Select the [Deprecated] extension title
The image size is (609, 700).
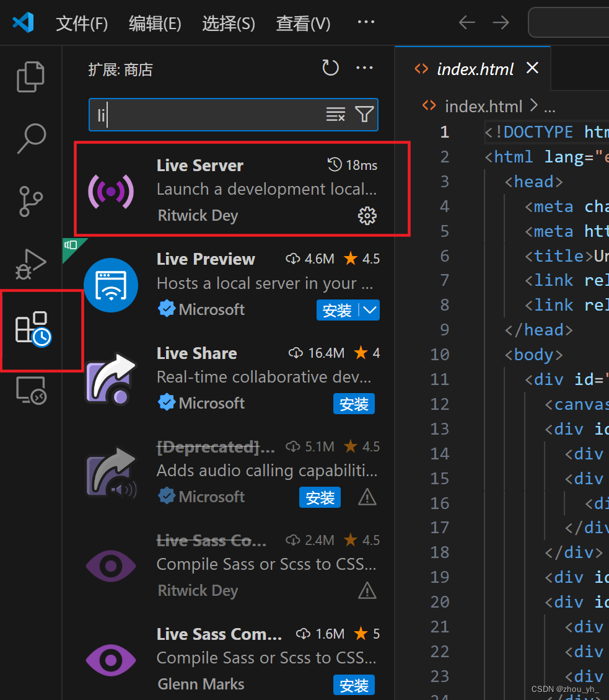pyautogui.click(x=216, y=447)
